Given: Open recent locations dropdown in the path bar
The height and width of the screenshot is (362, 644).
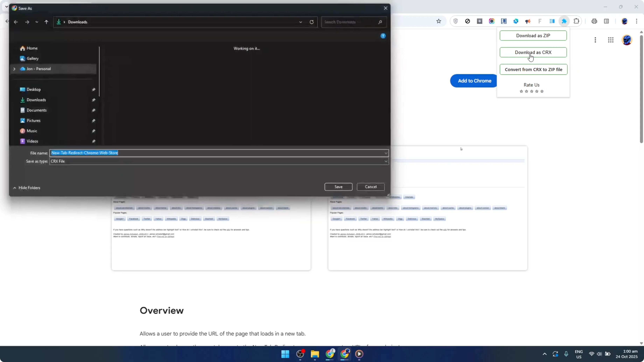Looking at the screenshot, I should click(37, 22).
